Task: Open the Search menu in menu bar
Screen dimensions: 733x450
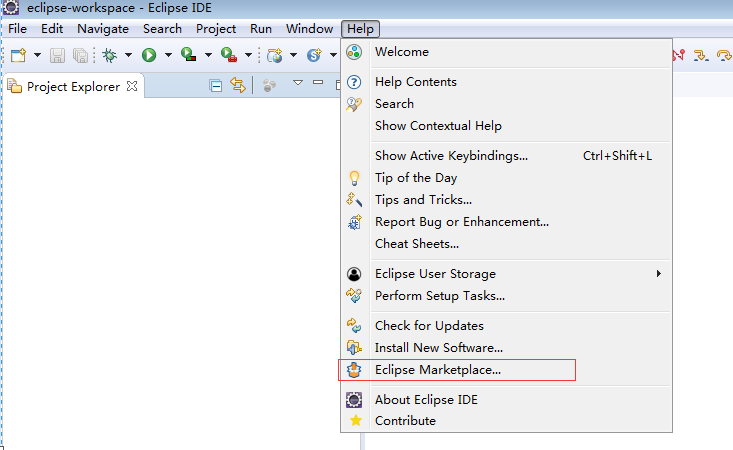Action: tap(162, 29)
